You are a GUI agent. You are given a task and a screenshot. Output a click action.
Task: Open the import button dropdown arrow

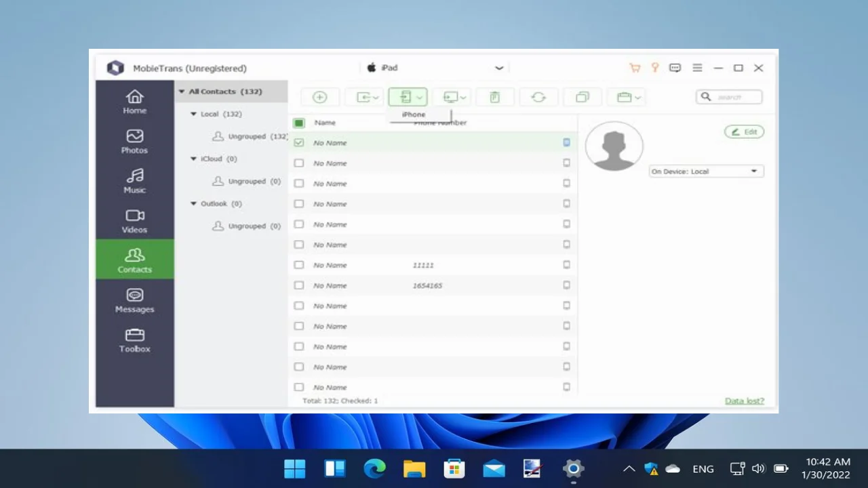[376, 98]
